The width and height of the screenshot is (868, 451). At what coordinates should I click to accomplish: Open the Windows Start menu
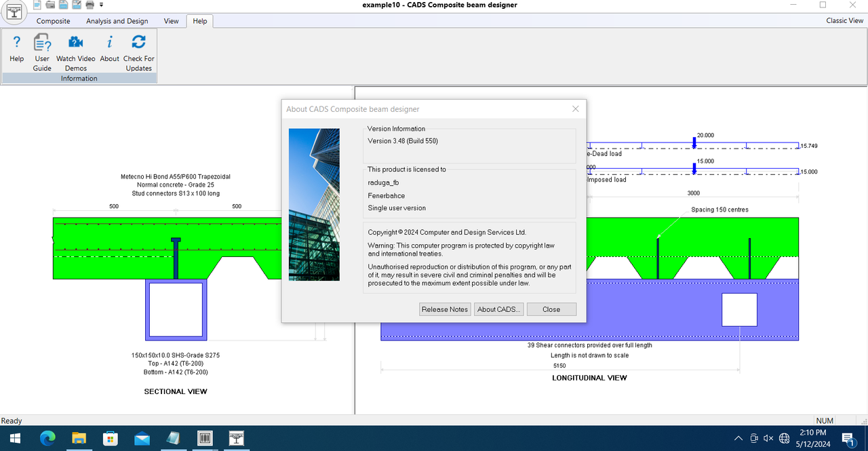[15, 438]
